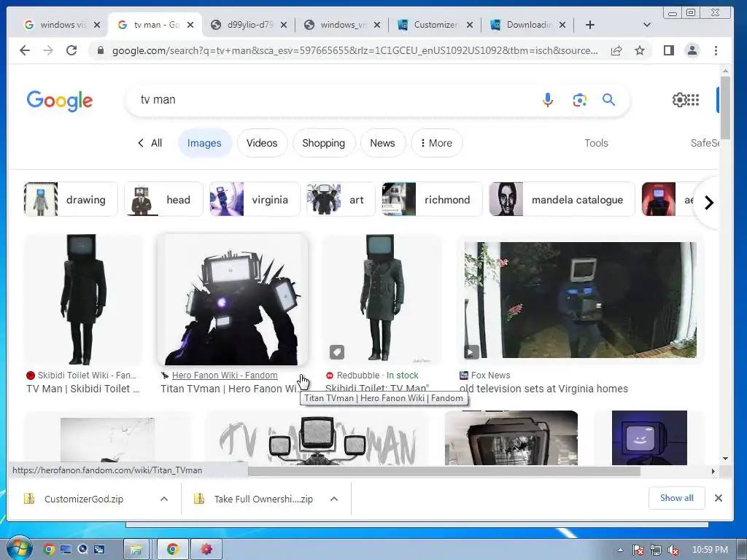The height and width of the screenshot is (560, 747).
Task: Start voice search with the microphone icon
Action: (547, 100)
